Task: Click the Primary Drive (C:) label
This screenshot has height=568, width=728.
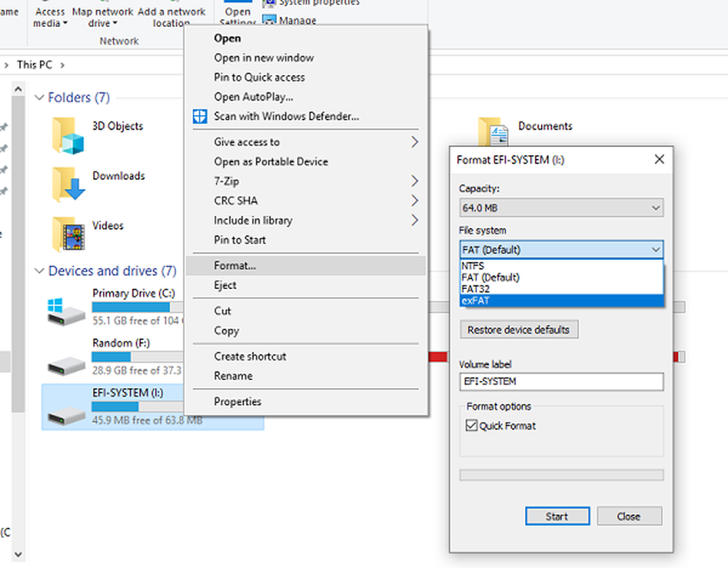Action: click(133, 293)
